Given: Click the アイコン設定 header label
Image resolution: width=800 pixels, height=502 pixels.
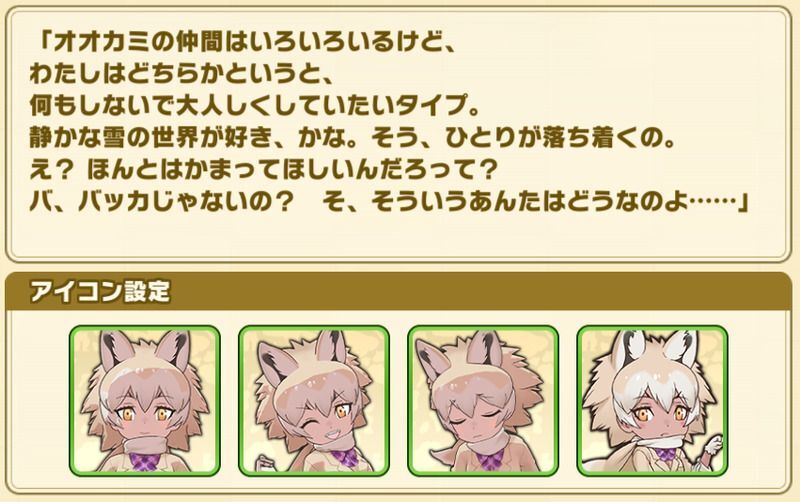Looking at the screenshot, I should tap(100, 292).
